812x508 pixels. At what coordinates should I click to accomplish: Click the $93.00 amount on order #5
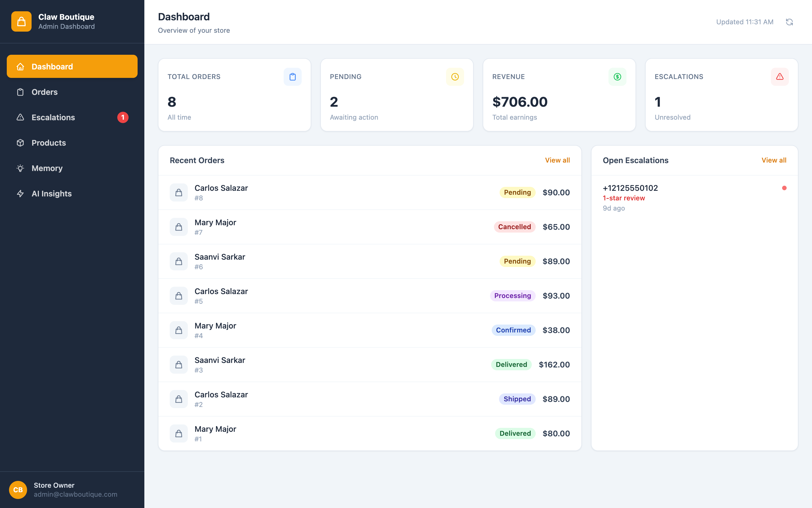(556, 296)
